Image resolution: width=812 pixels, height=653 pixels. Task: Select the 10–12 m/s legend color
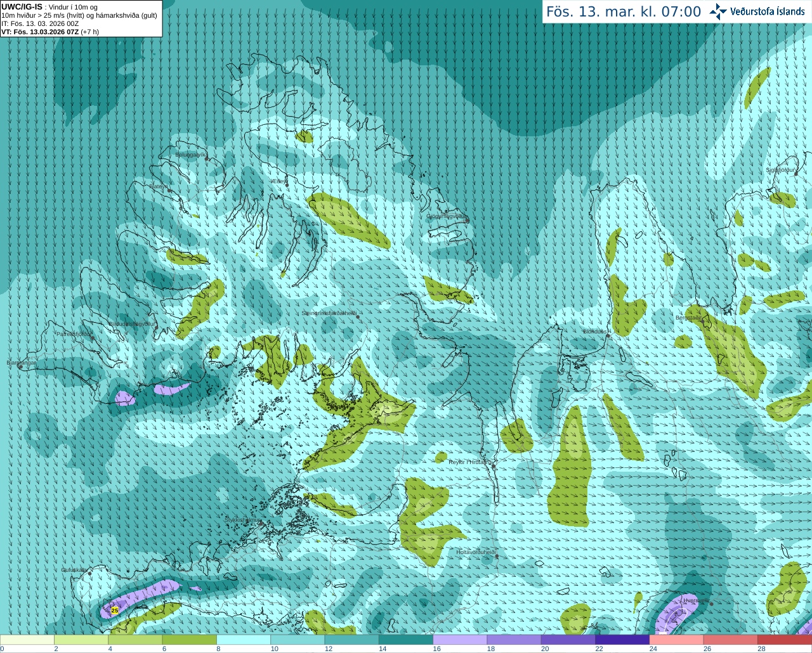(298, 640)
